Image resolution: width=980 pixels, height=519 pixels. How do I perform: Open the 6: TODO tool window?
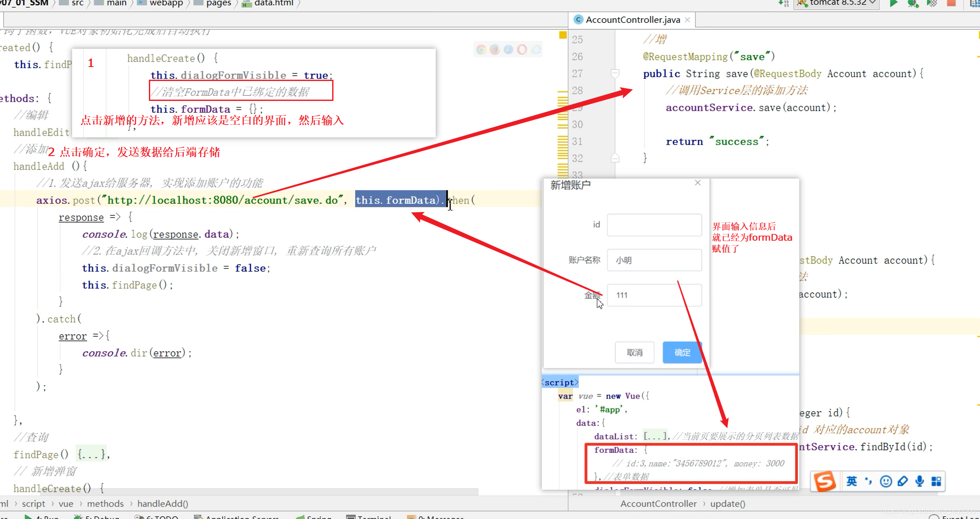(x=157, y=517)
